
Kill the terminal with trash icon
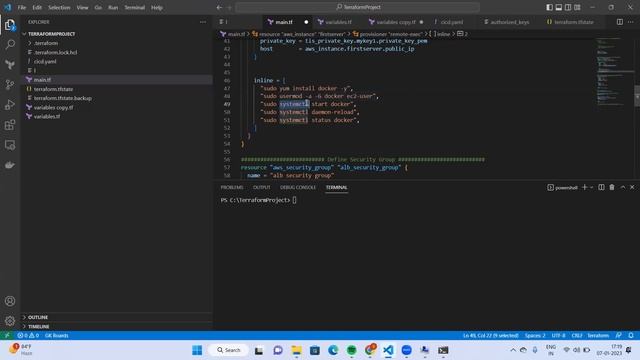[612, 187]
